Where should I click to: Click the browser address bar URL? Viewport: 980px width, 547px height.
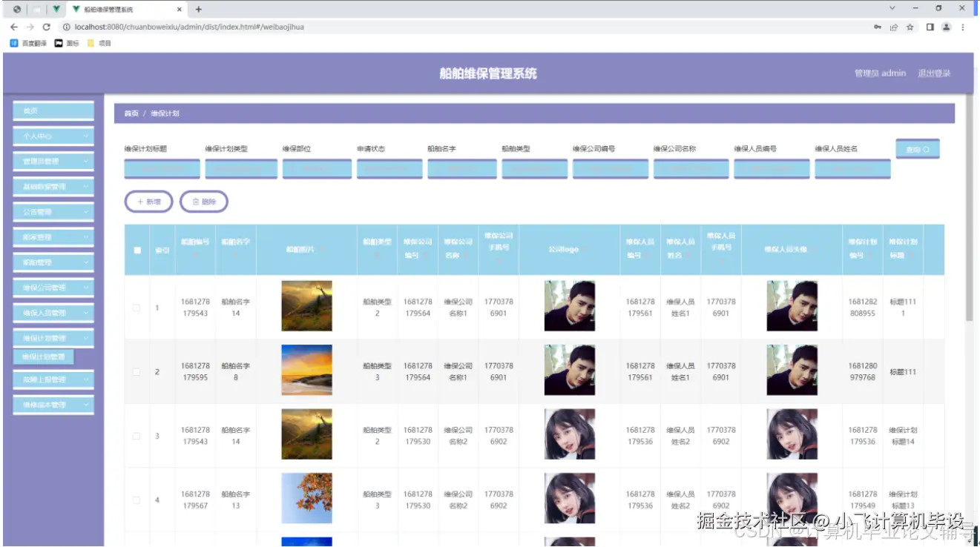coord(189,27)
